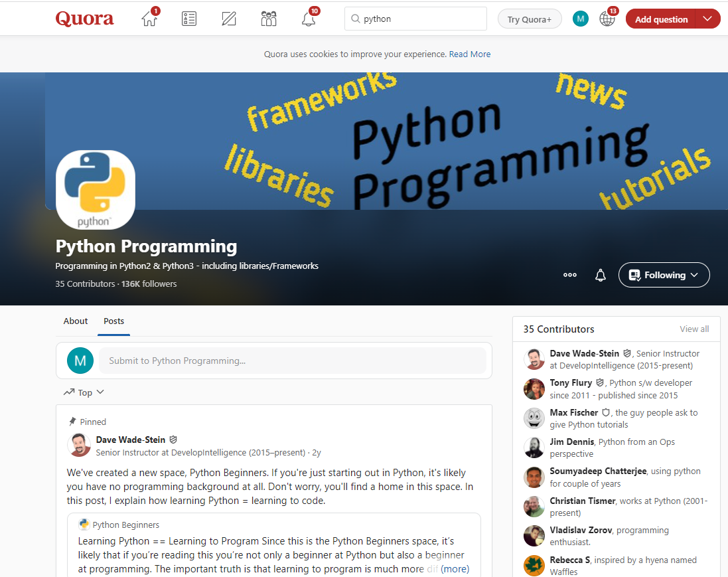Open the Top sort dropdown
728x577 pixels.
[84, 392]
